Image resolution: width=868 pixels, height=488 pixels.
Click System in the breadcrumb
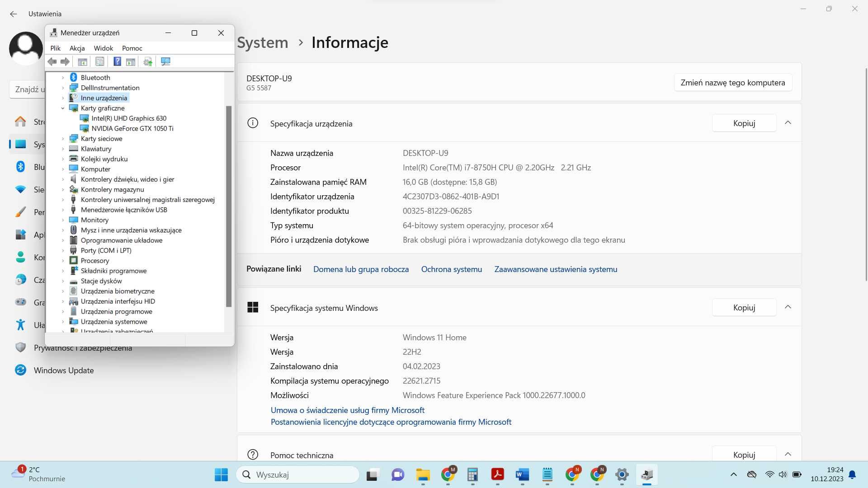click(263, 42)
